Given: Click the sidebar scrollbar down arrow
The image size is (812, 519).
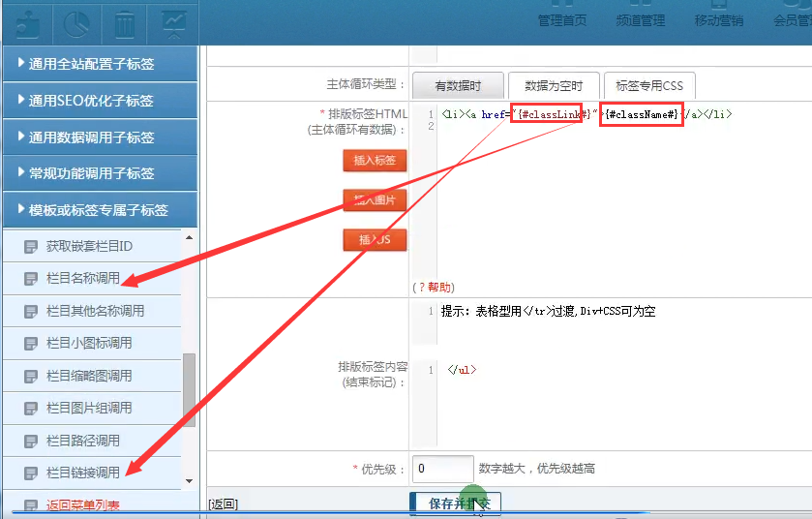Looking at the screenshot, I should (189, 481).
